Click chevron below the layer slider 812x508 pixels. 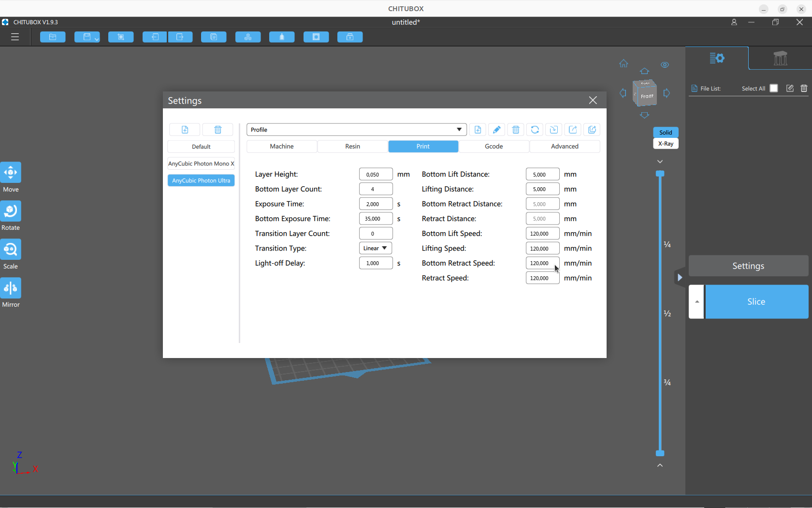tap(660, 465)
